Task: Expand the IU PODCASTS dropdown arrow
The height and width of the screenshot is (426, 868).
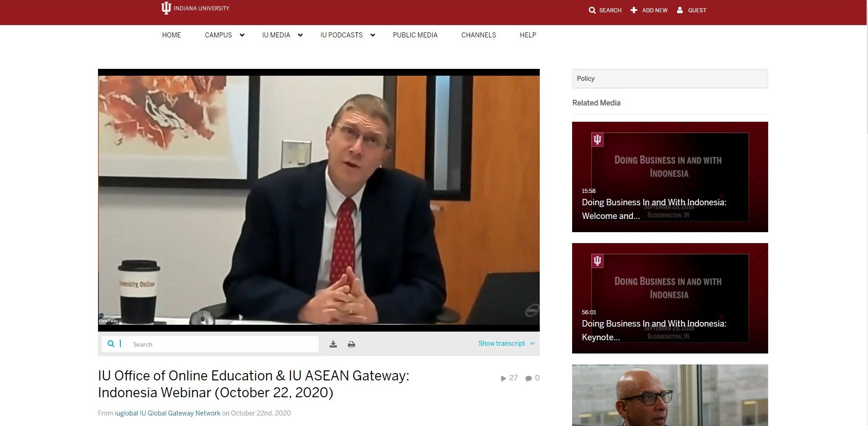Action: (x=372, y=35)
